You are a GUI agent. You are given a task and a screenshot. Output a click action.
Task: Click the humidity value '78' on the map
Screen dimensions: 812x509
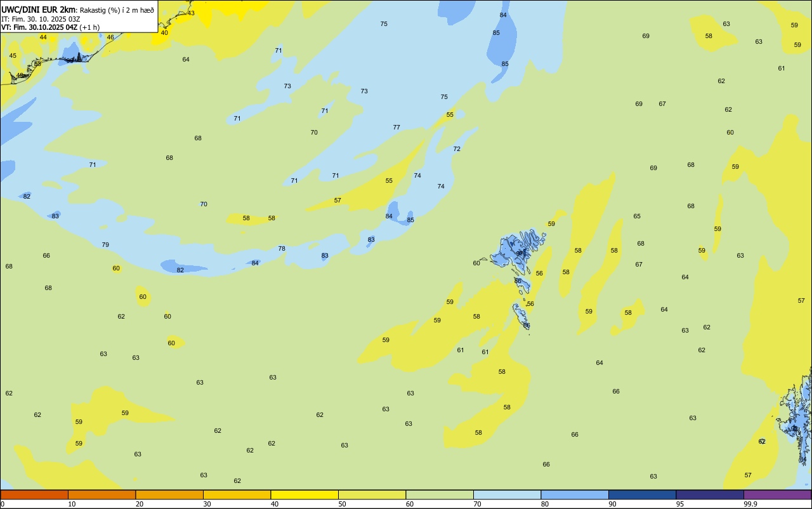click(x=282, y=249)
